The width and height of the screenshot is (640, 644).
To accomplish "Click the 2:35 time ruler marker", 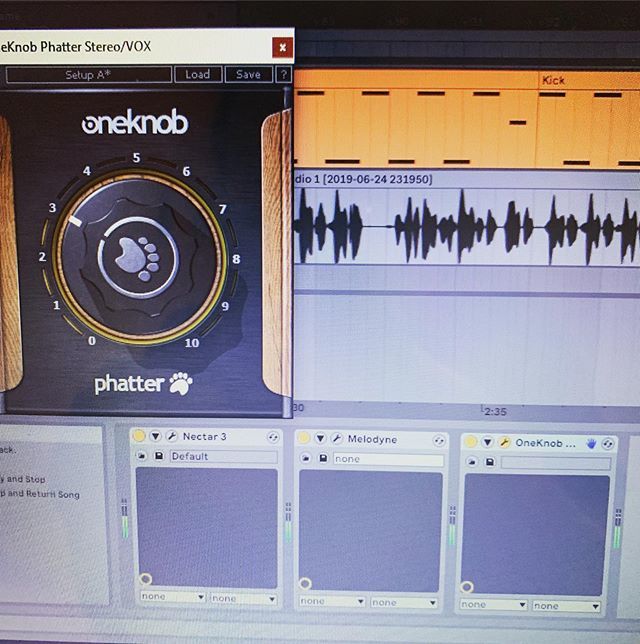I will coord(495,411).
